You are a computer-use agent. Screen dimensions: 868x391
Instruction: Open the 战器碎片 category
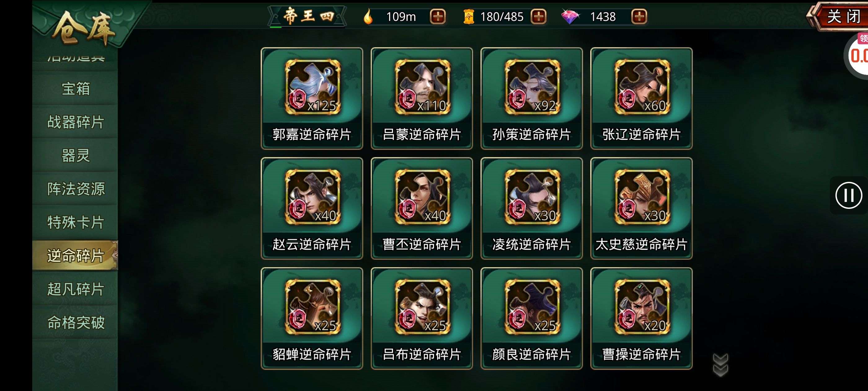coord(75,122)
